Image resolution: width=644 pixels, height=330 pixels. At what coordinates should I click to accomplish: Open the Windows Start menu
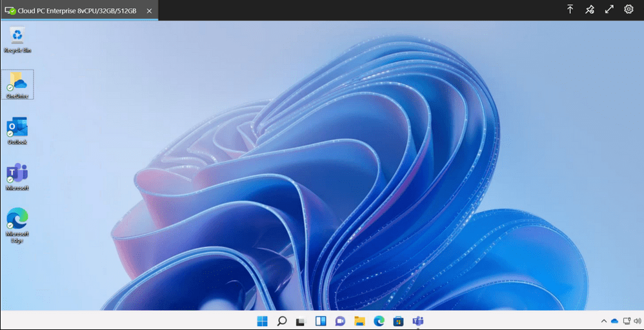tap(262, 321)
